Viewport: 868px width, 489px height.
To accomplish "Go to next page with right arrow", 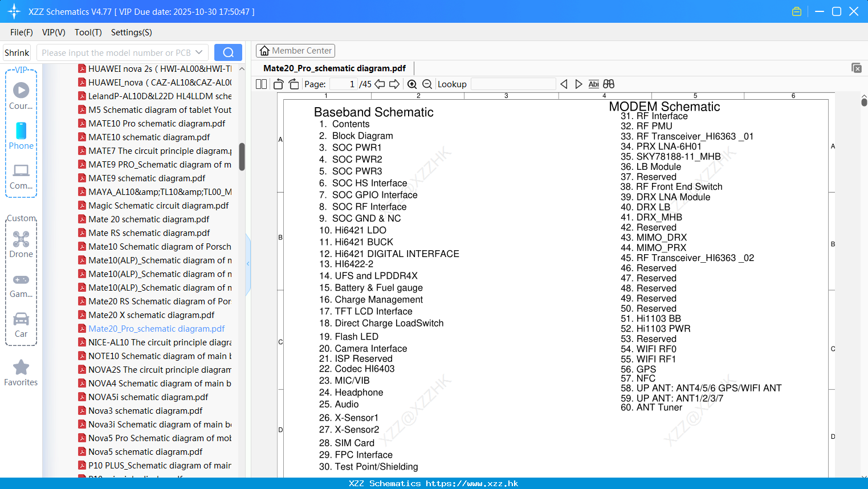I will click(x=394, y=84).
